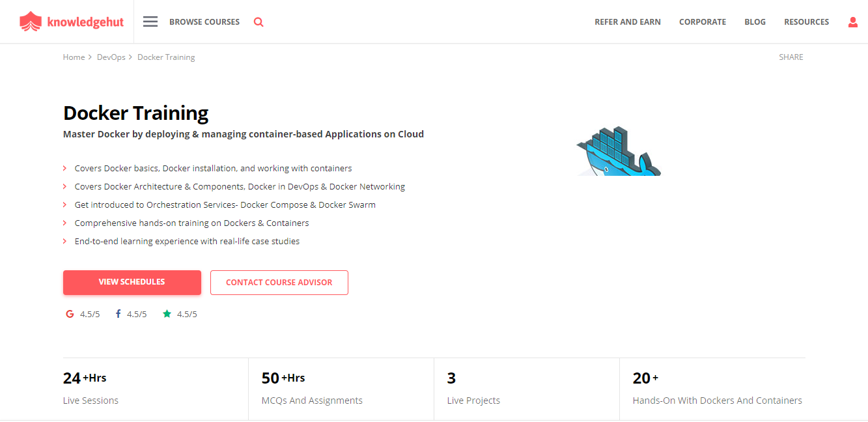This screenshot has height=422, width=868.
Task: Click the SHARE option
Action: [791, 57]
